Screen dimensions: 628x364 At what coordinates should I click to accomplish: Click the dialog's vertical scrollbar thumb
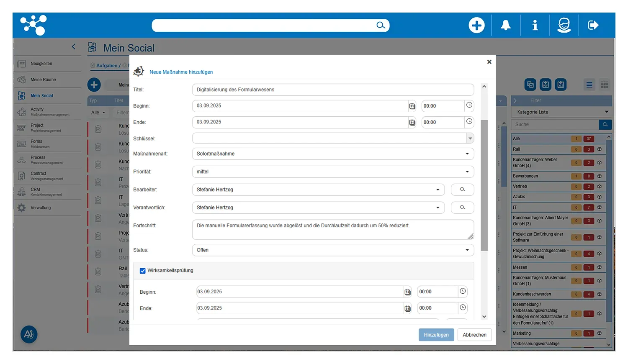484,184
